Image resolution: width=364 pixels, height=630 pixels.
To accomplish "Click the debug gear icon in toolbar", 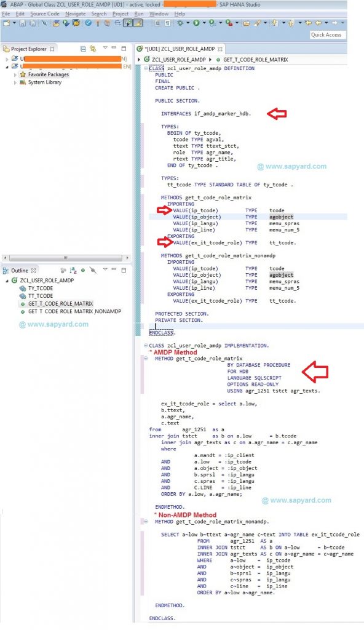I will [180, 23].
